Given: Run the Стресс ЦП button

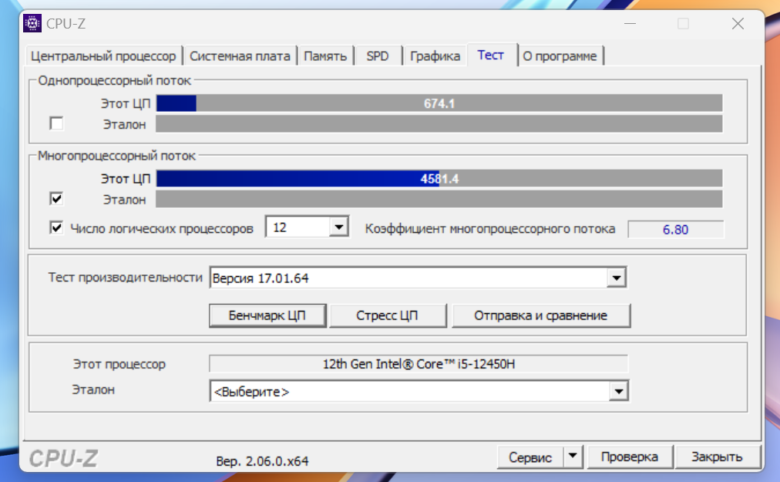Looking at the screenshot, I should [387, 315].
